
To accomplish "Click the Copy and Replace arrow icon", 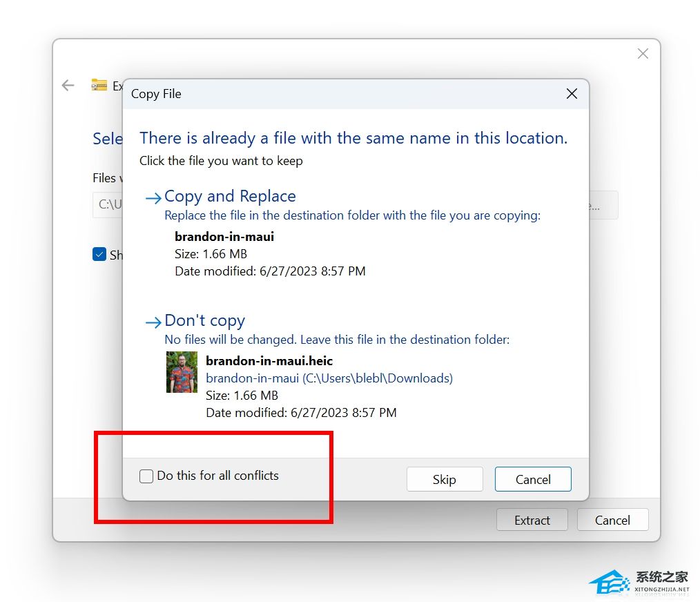I will coord(153,198).
